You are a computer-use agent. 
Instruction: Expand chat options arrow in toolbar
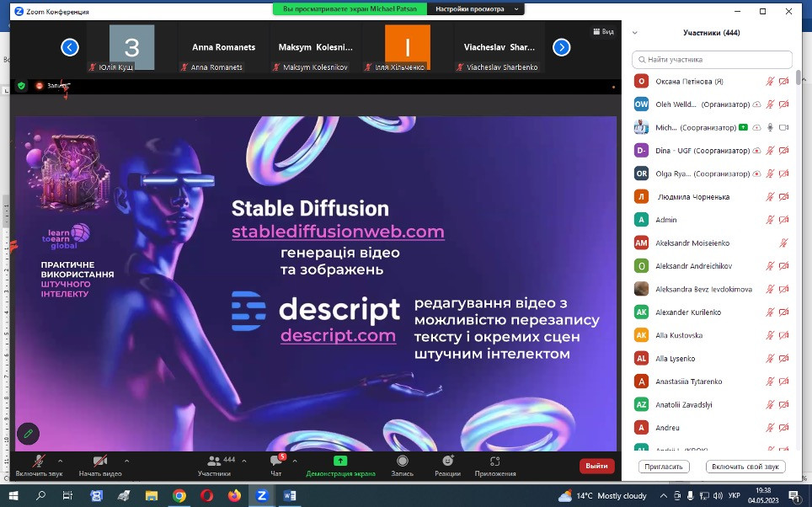(295, 461)
